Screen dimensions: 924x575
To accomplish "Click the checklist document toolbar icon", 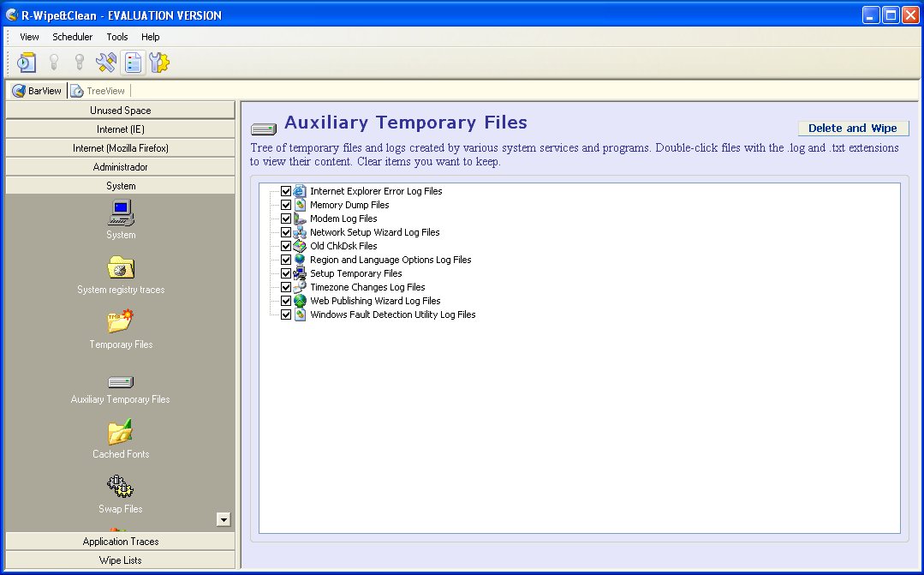I will (x=134, y=63).
